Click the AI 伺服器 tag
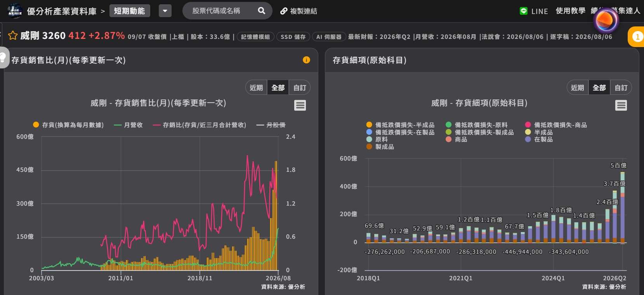 pos(329,37)
